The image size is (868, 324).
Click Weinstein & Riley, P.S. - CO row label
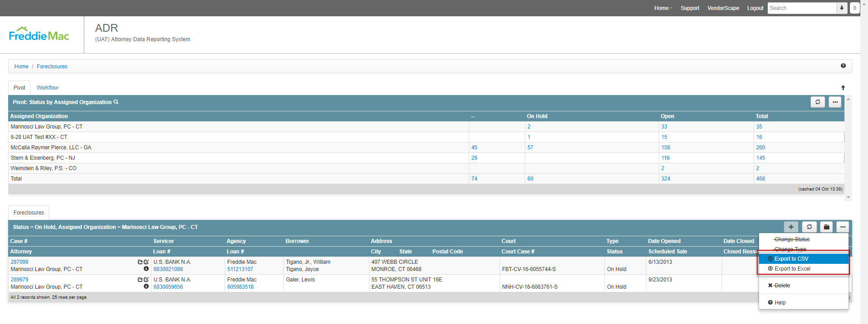coord(43,168)
